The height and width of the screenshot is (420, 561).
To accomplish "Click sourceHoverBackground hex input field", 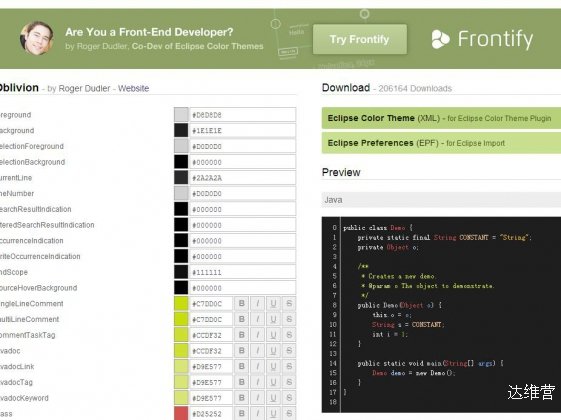I will pos(243,288).
